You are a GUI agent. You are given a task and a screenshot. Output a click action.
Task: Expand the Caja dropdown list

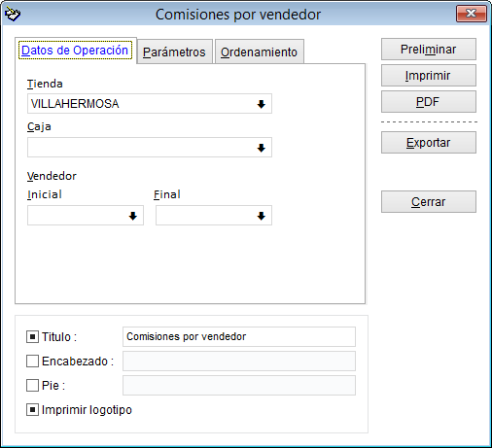262,148
